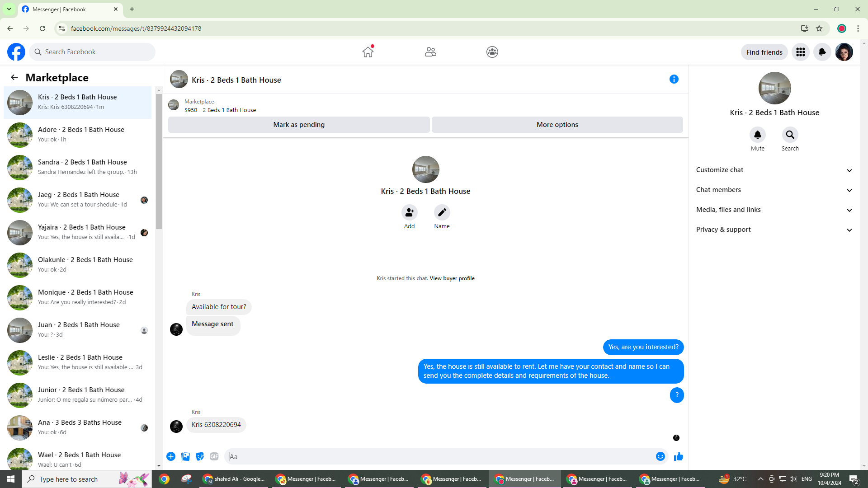Open Jaeg 2 Beds 1 Bath House chat
The height and width of the screenshot is (488, 868).
[x=78, y=200]
